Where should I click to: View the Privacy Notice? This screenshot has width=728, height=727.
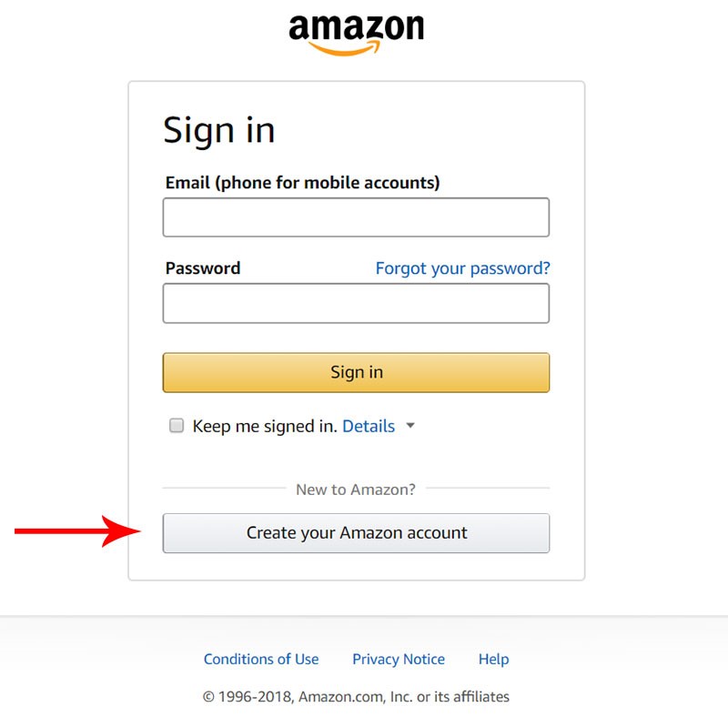pos(399,659)
